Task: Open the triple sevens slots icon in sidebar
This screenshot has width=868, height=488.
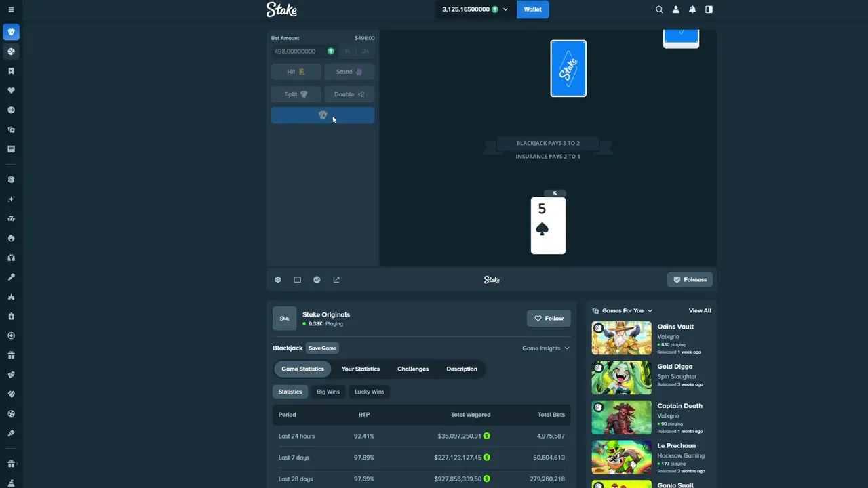Action: pyautogui.click(x=11, y=218)
